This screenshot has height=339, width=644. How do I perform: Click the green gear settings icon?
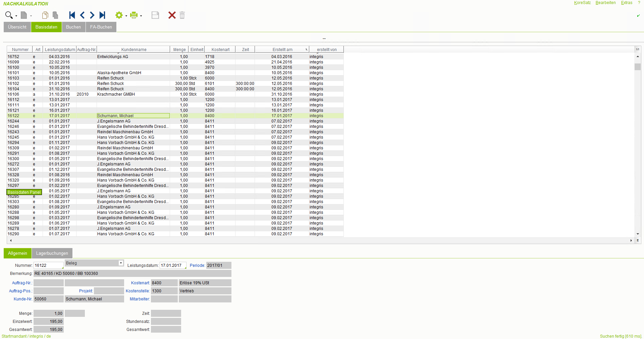119,15
